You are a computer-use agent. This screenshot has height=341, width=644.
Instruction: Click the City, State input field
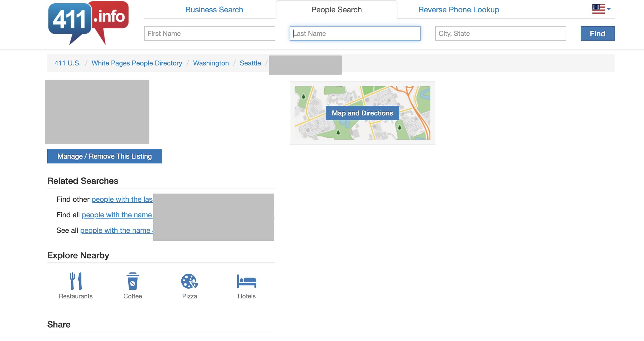[500, 34]
